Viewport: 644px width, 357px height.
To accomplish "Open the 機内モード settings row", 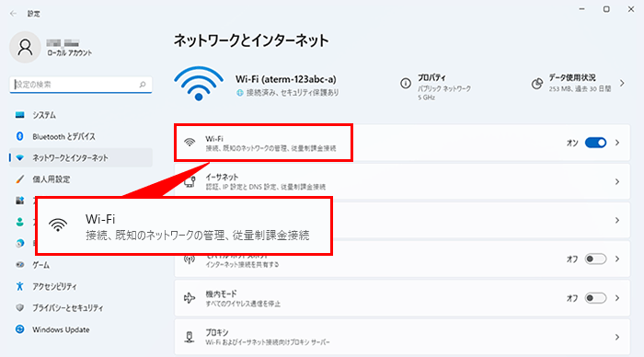I will pos(402,298).
